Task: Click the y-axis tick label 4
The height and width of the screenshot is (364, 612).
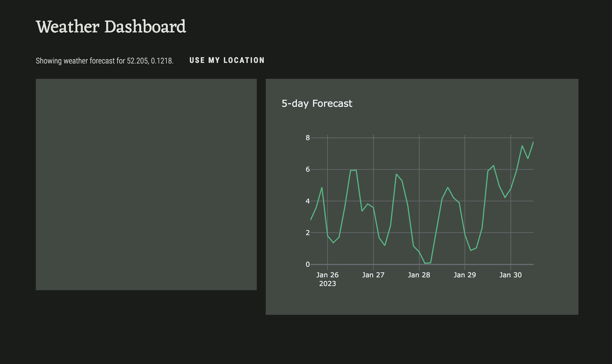Action: 308,201
